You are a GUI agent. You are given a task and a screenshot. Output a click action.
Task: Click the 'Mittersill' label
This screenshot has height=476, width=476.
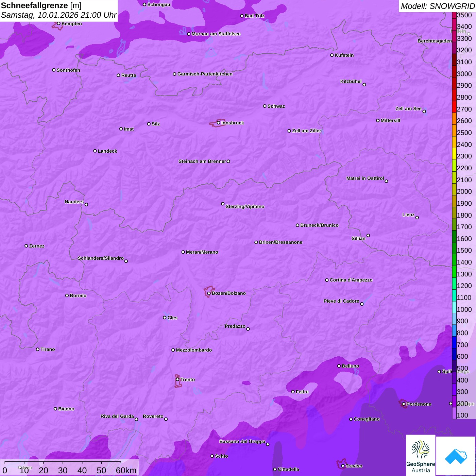[390, 120]
